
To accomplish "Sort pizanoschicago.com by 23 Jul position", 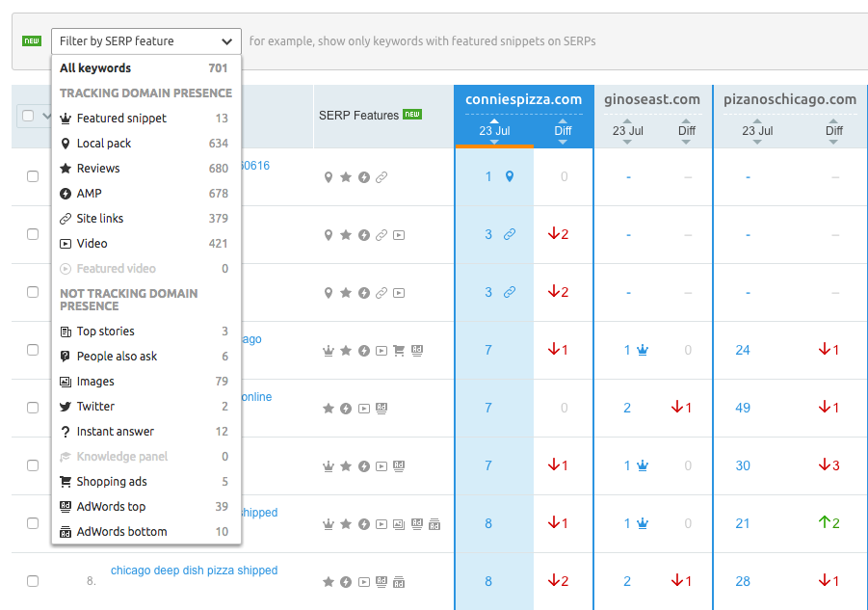I will 757,131.
